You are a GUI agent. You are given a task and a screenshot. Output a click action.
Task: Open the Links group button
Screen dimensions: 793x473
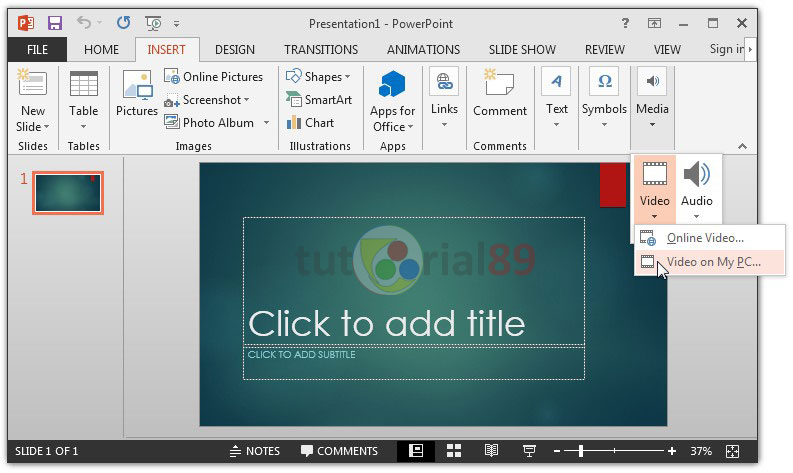(x=444, y=99)
